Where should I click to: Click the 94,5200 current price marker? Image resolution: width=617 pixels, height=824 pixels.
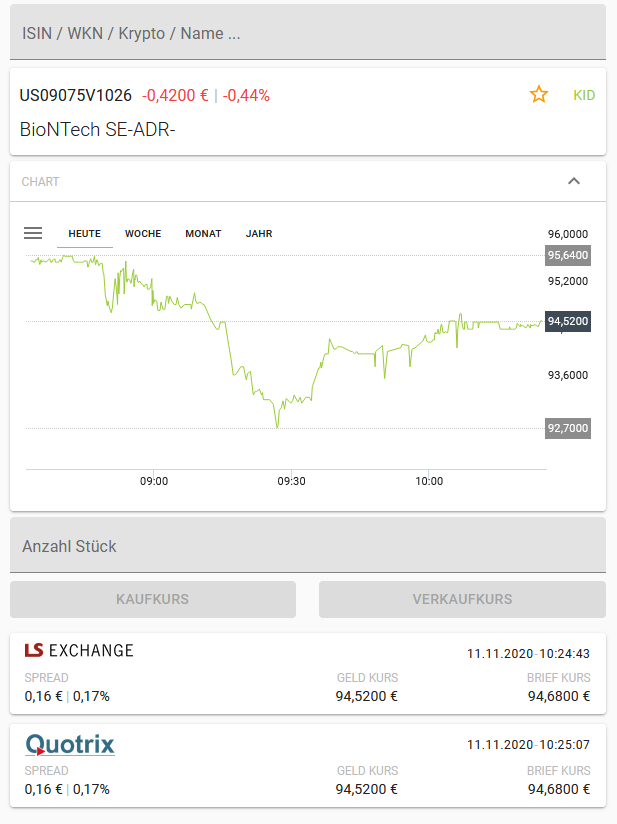click(567, 321)
